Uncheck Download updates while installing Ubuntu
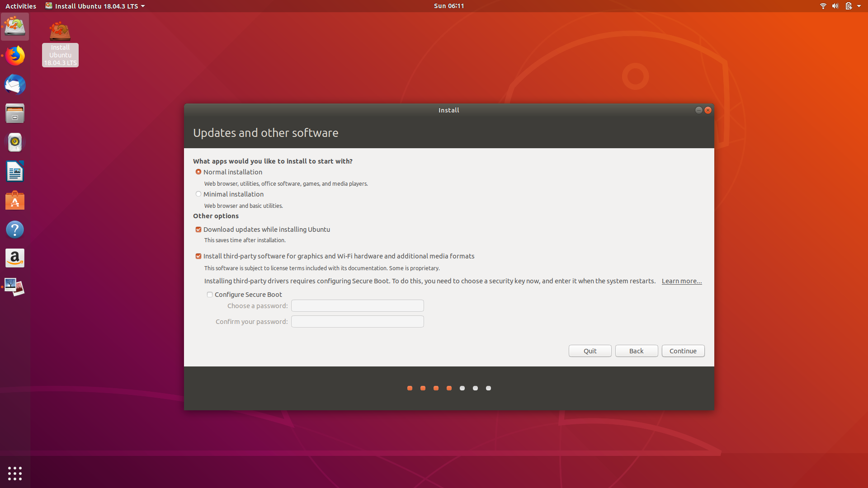Screen dimensions: 868x488 coord(198,230)
